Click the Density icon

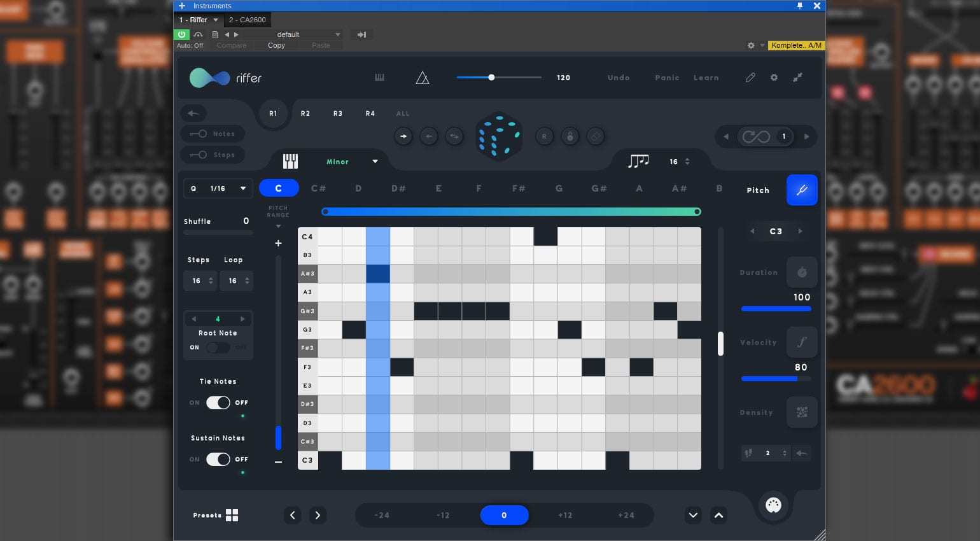click(x=802, y=412)
